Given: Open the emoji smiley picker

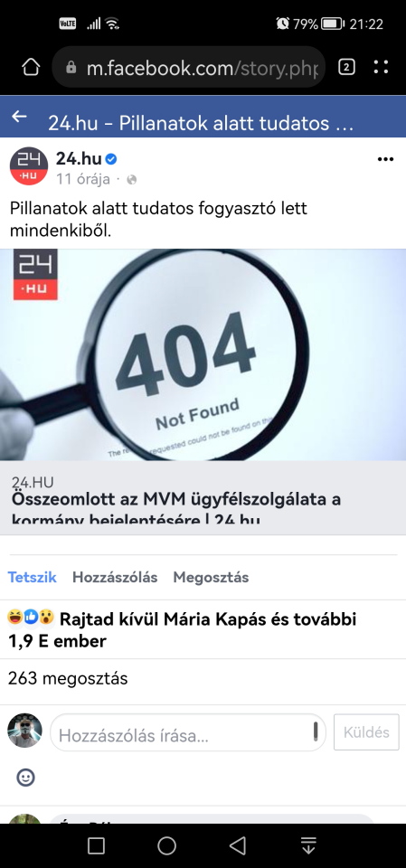Looking at the screenshot, I should point(25,778).
